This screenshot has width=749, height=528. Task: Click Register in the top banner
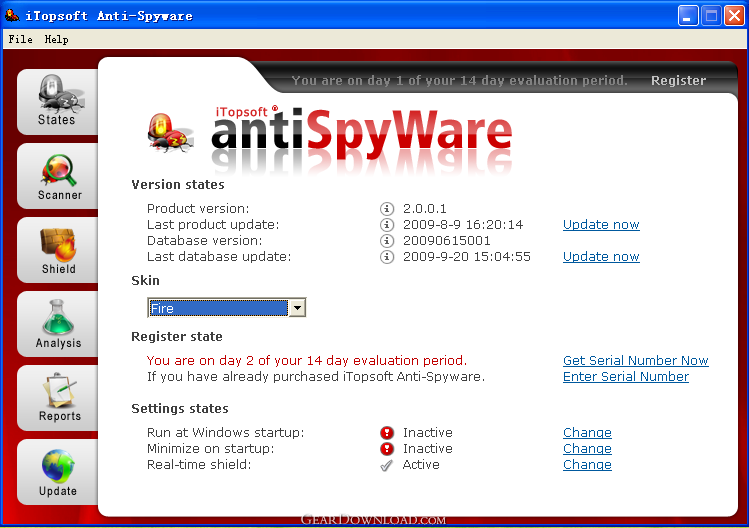pos(678,80)
